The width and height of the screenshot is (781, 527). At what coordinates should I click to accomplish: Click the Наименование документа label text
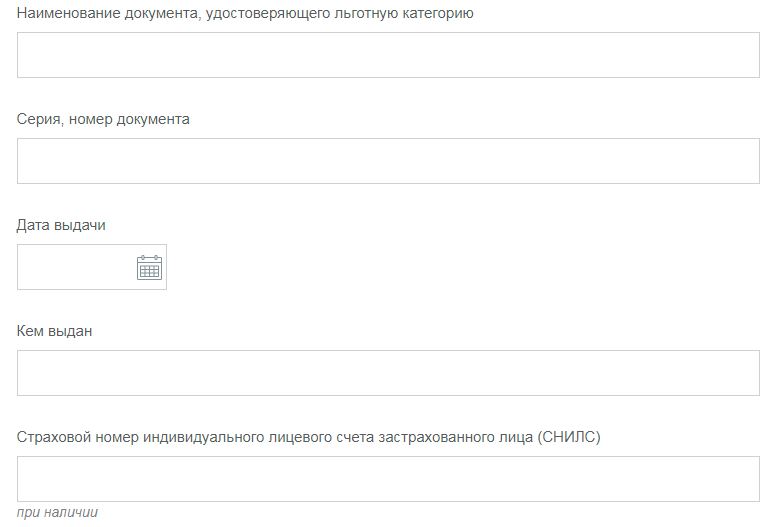[x=245, y=13]
